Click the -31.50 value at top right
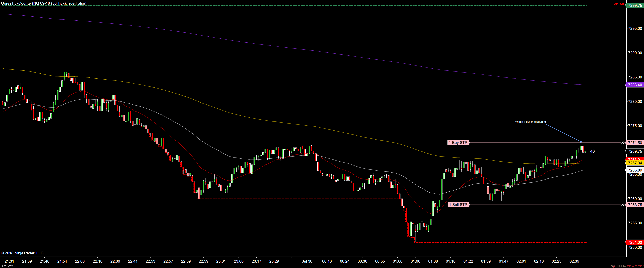This screenshot has height=268, width=644. [619, 4]
